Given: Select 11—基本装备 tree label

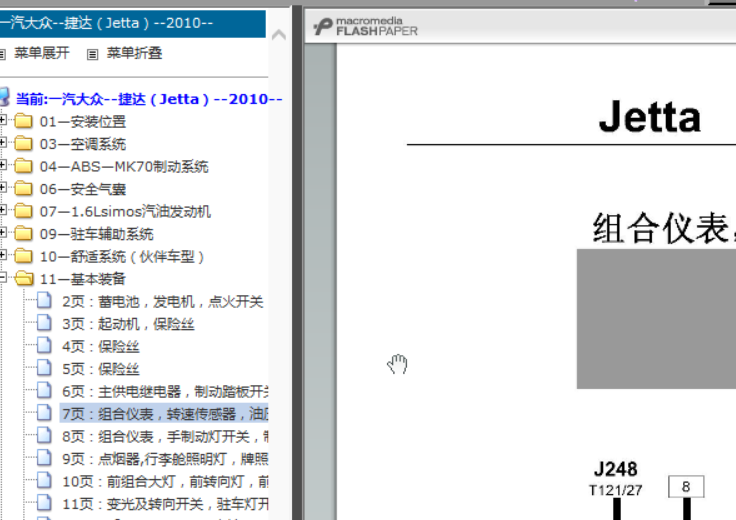Looking at the screenshot, I should coord(83,279).
